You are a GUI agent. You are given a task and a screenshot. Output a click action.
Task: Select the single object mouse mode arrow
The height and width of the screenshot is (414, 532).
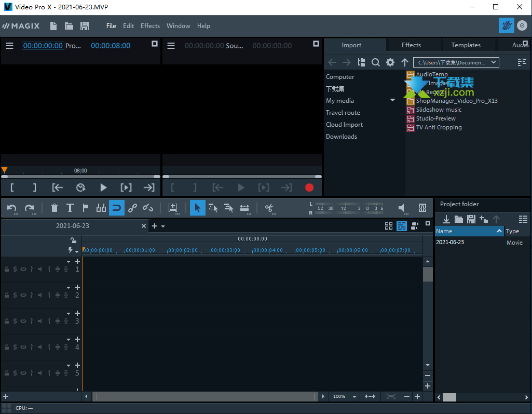click(x=197, y=208)
